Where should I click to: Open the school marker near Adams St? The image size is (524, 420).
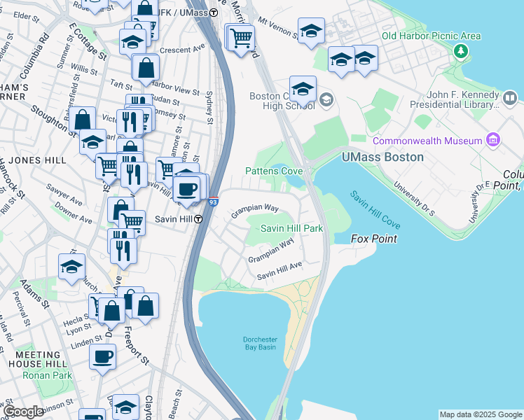[71, 267]
